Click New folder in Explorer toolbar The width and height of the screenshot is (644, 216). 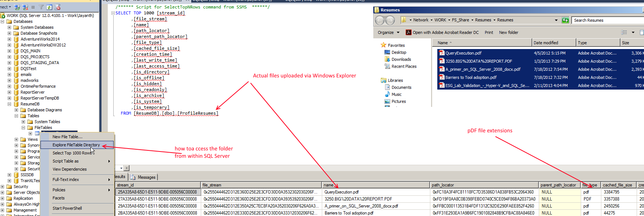(509, 32)
